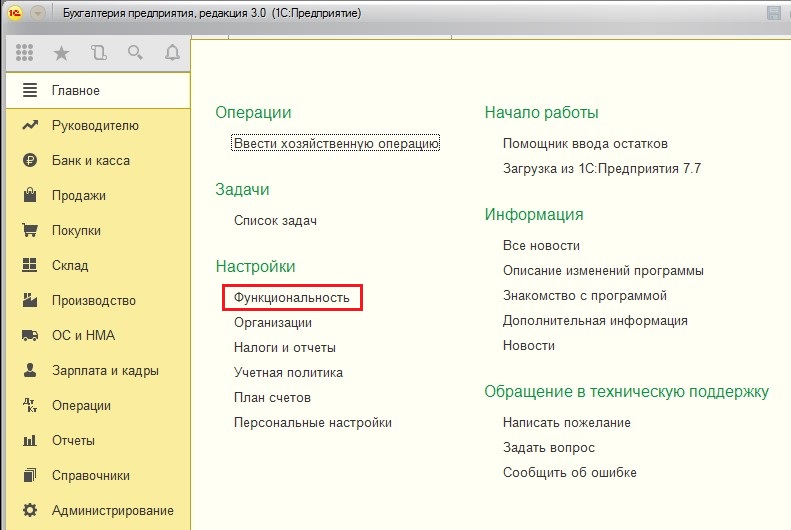
Task: Open the Продажи section
Action: pos(98,195)
